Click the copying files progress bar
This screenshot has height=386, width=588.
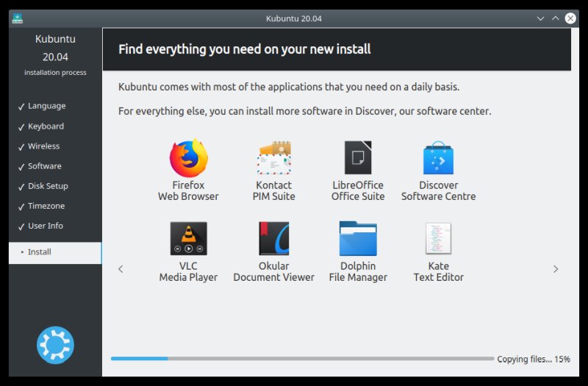pyautogui.click(x=302, y=359)
